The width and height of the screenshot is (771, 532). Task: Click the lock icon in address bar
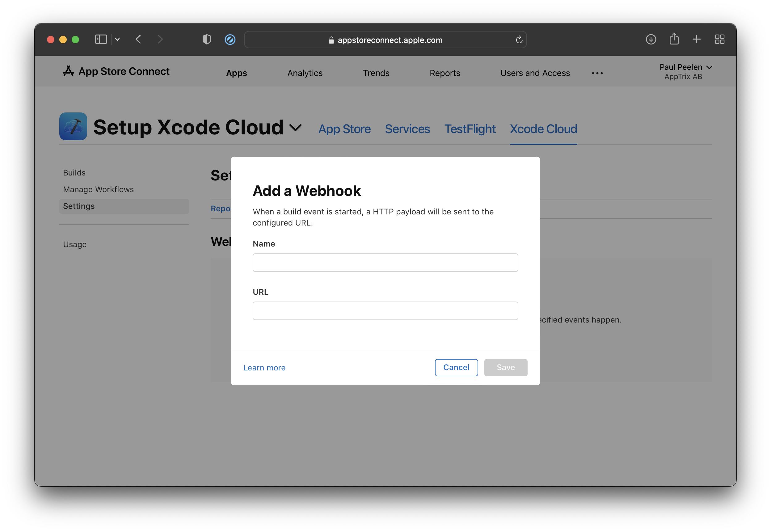click(x=331, y=40)
